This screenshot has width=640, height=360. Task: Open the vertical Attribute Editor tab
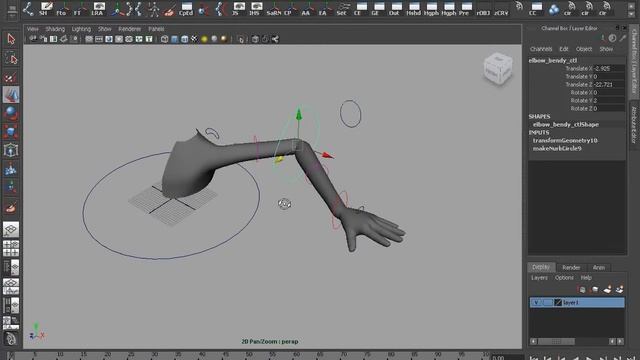coord(634,125)
